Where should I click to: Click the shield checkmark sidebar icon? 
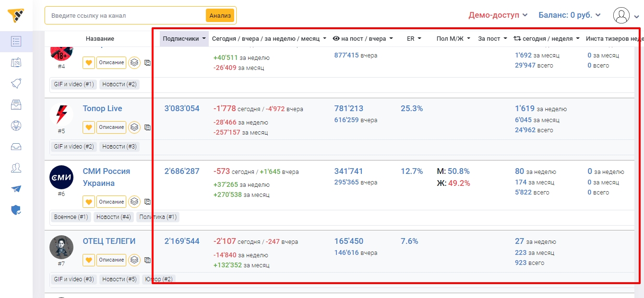16,210
